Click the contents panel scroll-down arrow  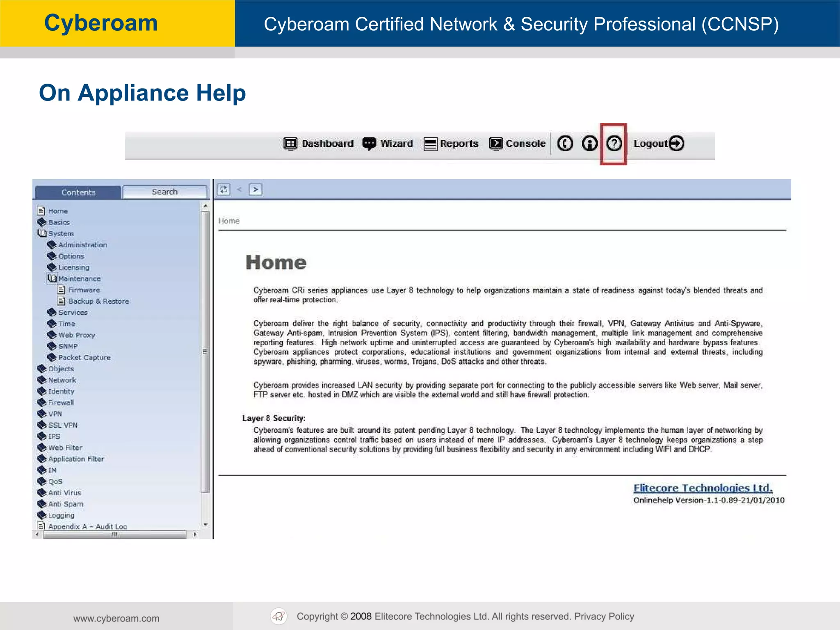[x=205, y=525]
